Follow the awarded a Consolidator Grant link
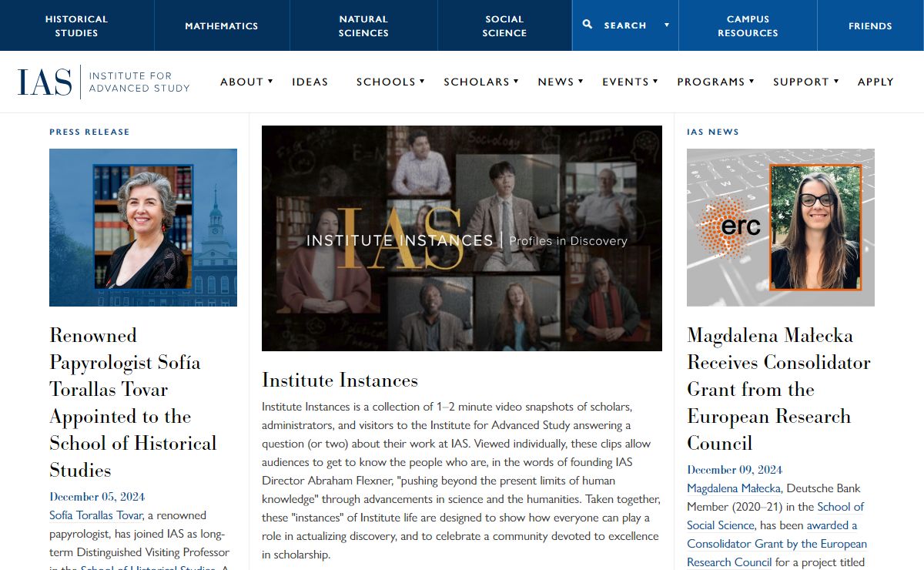 tap(777, 544)
